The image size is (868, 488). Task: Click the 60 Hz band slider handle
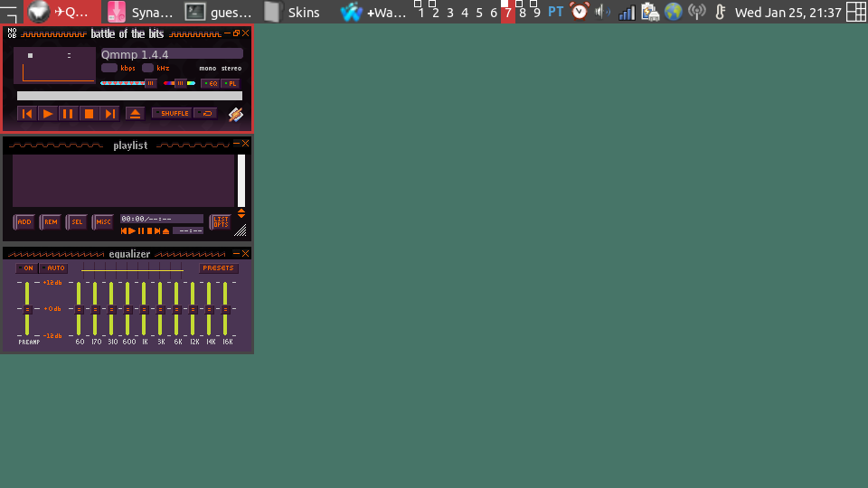79,309
